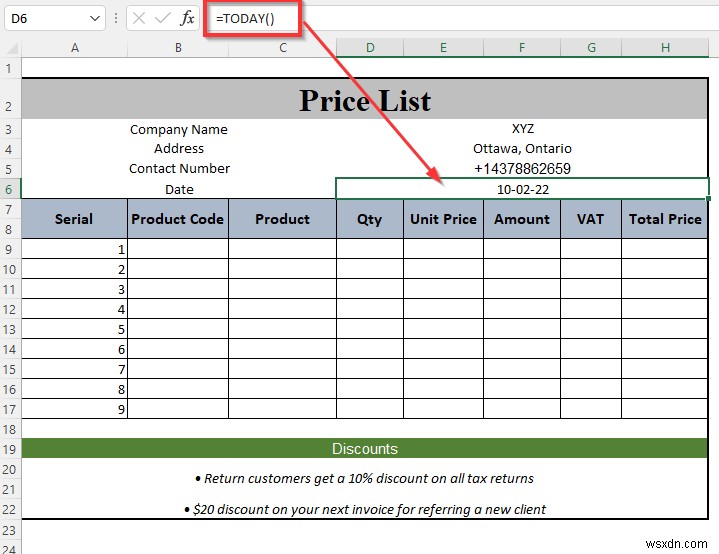
Task: Click the Amount heading cell
Action: [522, 219]
